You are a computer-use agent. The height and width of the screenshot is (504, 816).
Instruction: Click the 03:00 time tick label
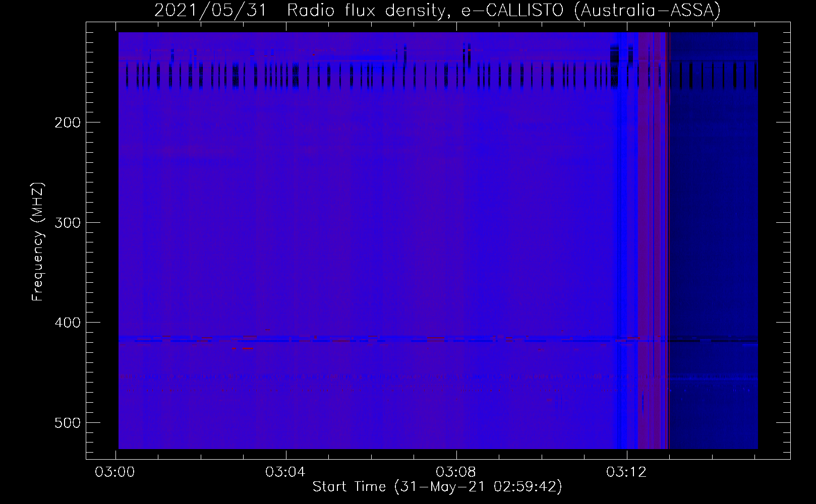(x=115, y=472)
